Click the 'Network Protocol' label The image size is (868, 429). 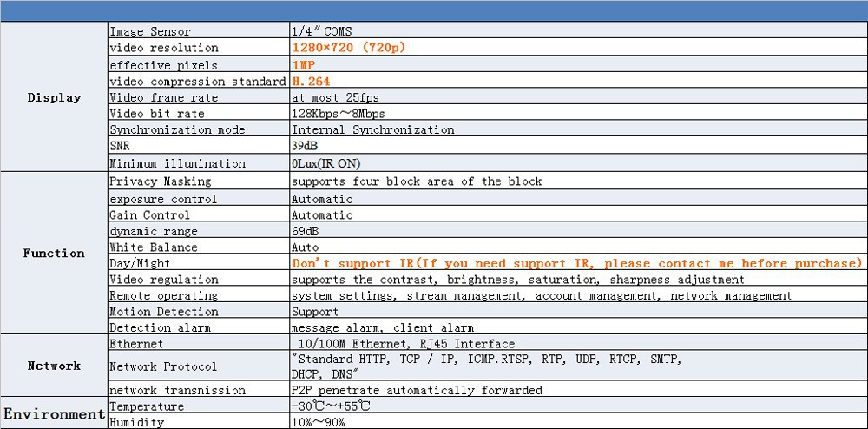163,366
